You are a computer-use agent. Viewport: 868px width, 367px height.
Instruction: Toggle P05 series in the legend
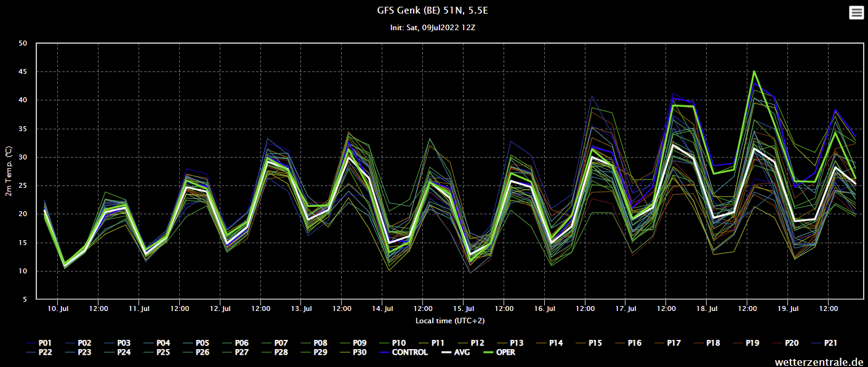196,342
